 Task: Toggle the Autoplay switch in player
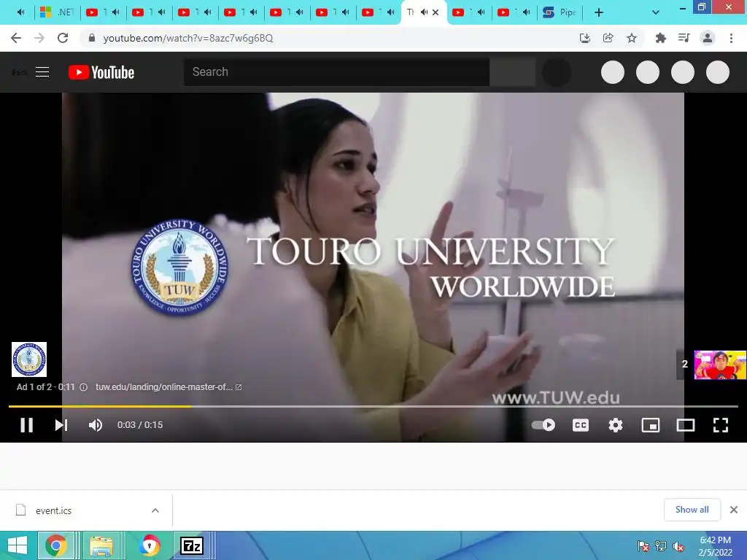(543, 425)
